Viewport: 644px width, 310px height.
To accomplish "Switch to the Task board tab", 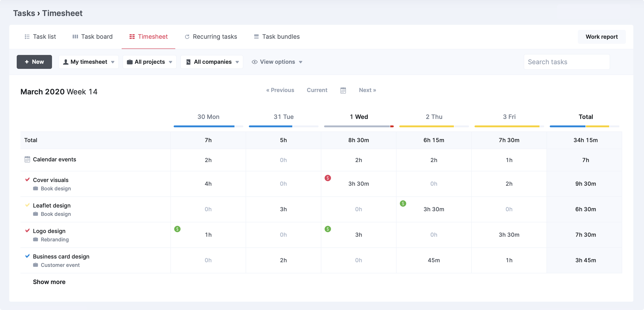I will click(x=92, y=37).
